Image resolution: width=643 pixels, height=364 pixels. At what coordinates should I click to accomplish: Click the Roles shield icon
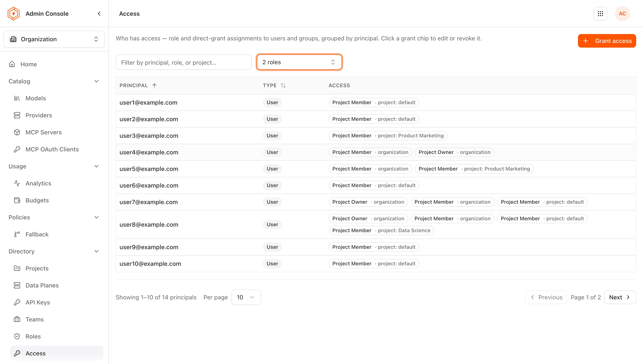tap(17, 336)
